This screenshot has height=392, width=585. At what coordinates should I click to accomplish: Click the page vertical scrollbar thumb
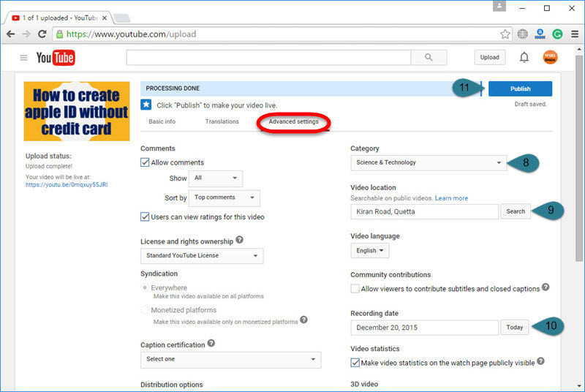(578, 159)
